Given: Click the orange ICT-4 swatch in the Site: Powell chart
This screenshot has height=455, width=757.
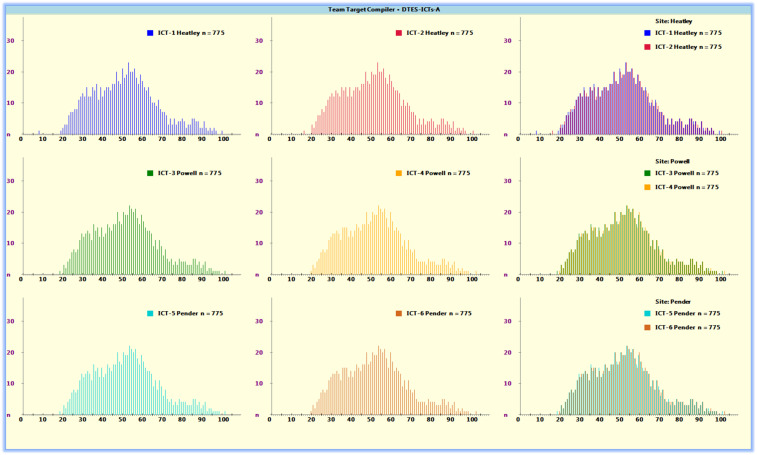Looking at the screenshot, I should coord(647,187).
